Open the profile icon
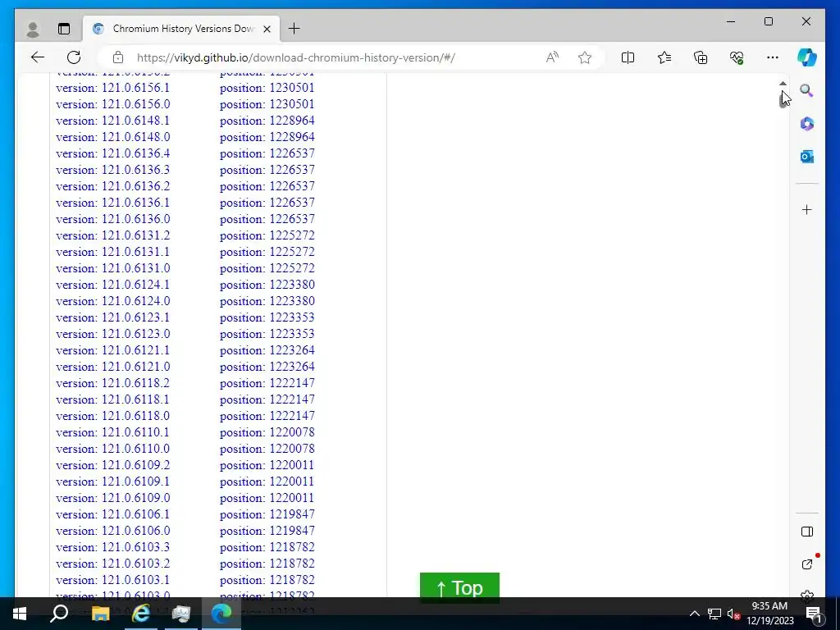The height and width of the screenshot is (630, 840). (33, 29)
